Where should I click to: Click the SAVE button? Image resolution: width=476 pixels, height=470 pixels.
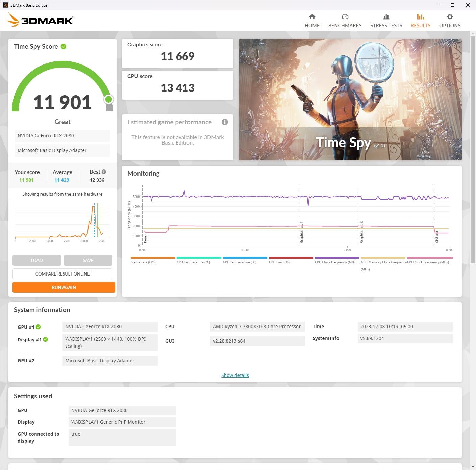point(88,260)
